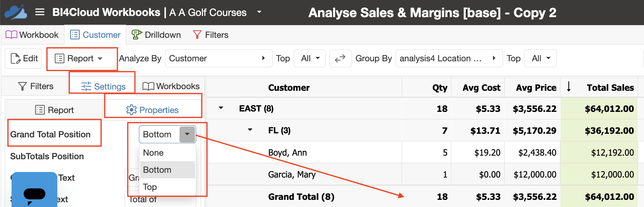Screen dimensions: 644x207
Task: Click the Customer column header
Action: pos(289,88)
